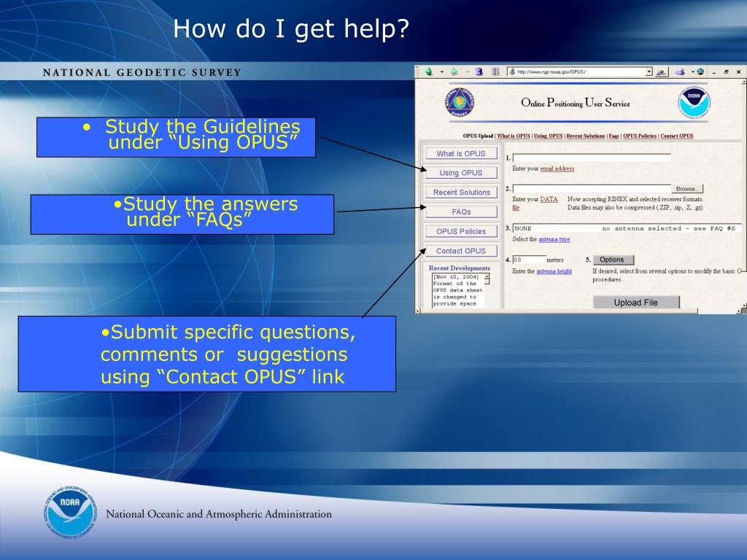The height and width of the screenshot is (560, 747).
Task: Click the NOAA logo on the OPUS page
Action: pyautogui.click(x=694, y=103)
